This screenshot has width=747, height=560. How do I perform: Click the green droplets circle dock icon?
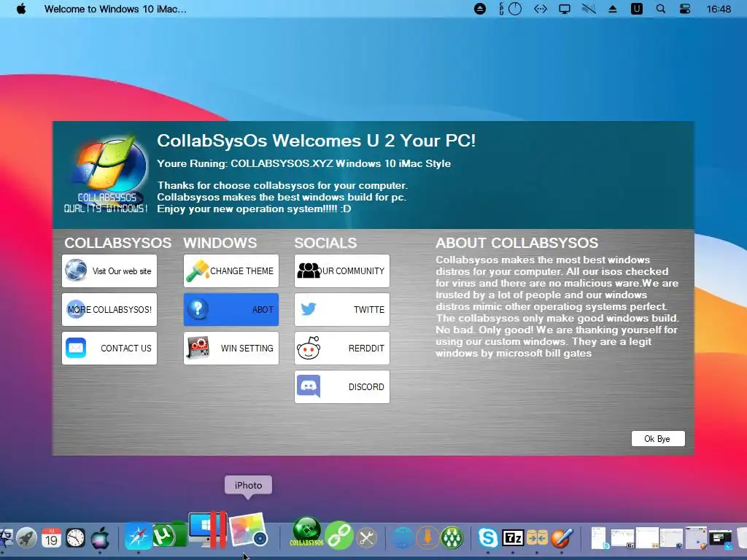click(452, 538)
